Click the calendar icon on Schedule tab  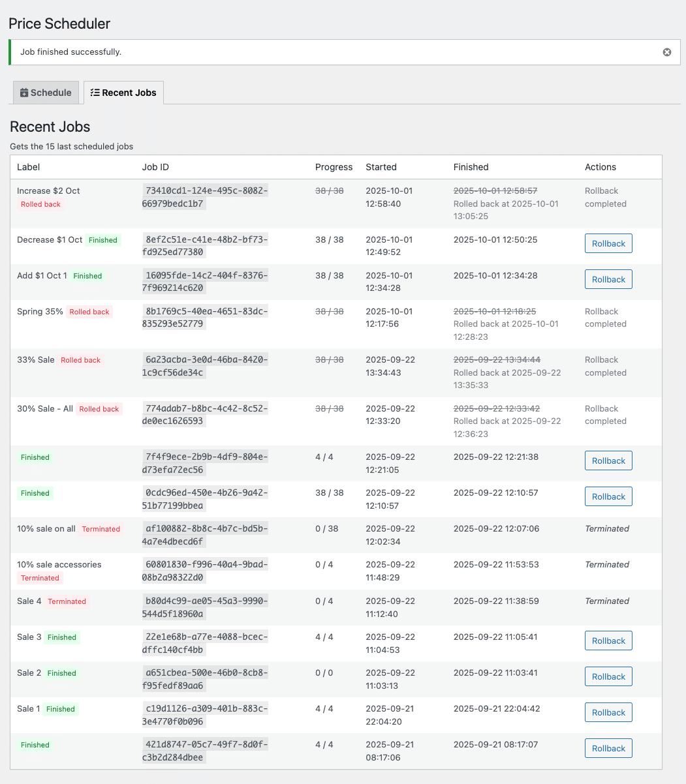coord(24,93)
